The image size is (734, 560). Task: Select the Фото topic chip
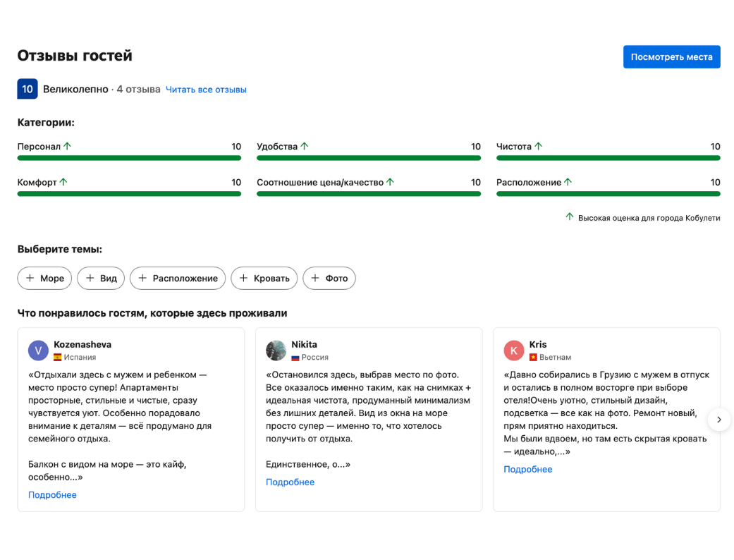click(x=329, y=279)
